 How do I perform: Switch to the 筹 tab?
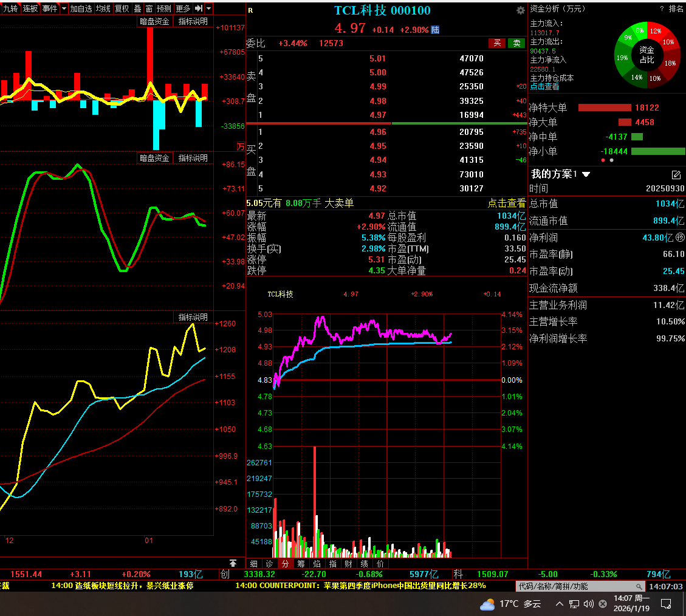point(301,564)
